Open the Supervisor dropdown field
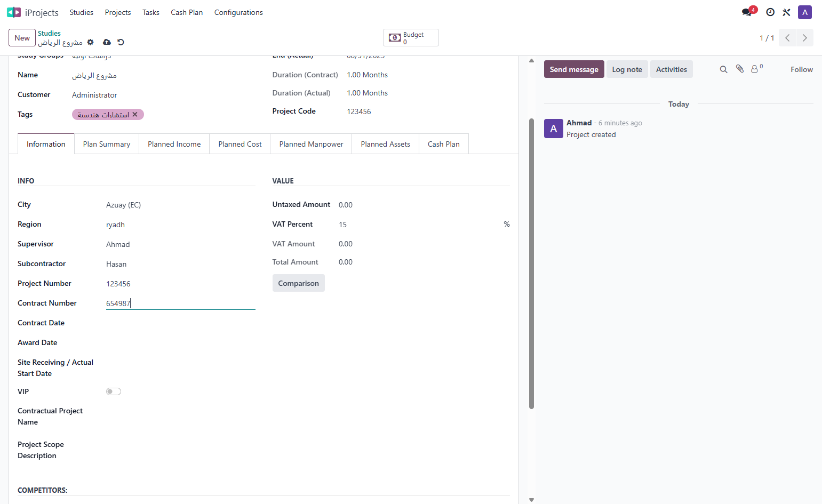Viewport: 822px width, 504px height. point(181,244)
